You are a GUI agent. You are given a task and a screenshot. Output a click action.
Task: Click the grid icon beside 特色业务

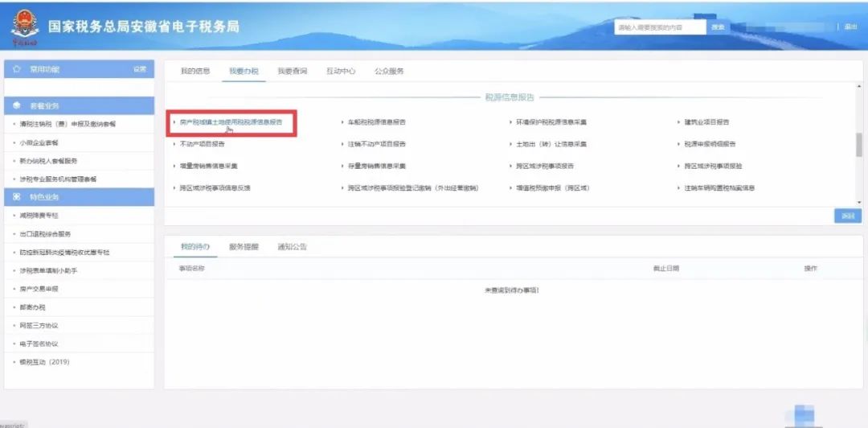tap(17, 197)
